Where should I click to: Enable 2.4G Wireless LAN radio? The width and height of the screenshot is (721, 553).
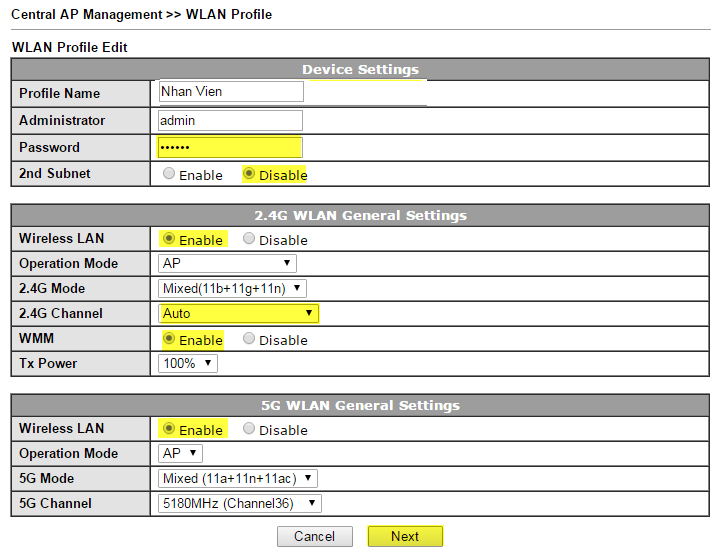(169, 238)
